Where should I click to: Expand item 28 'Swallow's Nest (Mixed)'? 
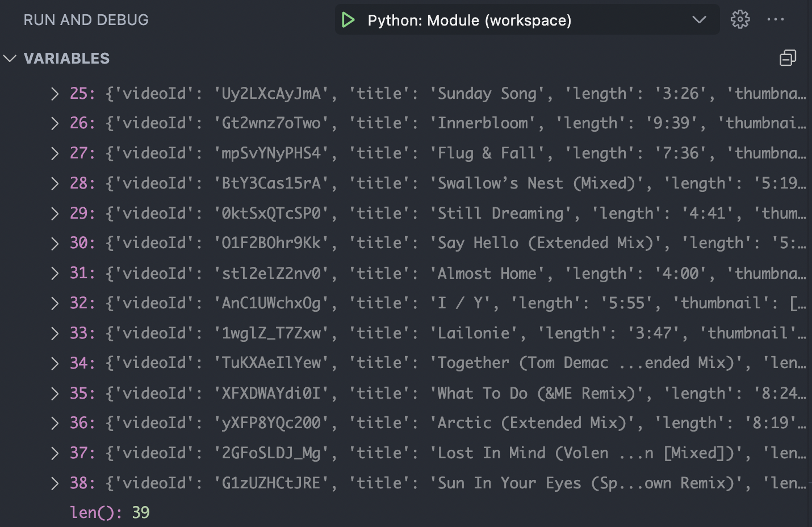55,183
